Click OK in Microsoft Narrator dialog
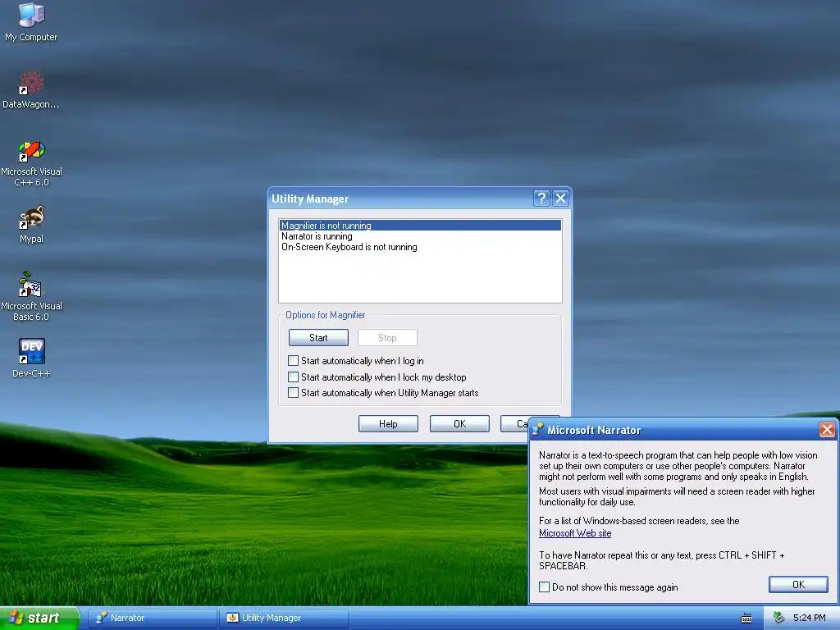Screen dimensions: 840x630 [798, 584]
